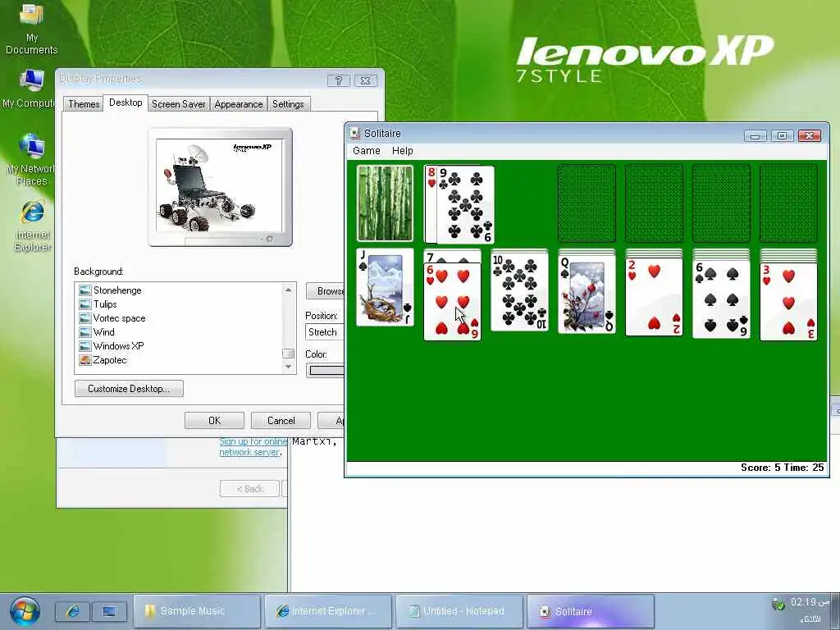Select the Jack of spades card
840x630 pixels.
tap(385, 287)
